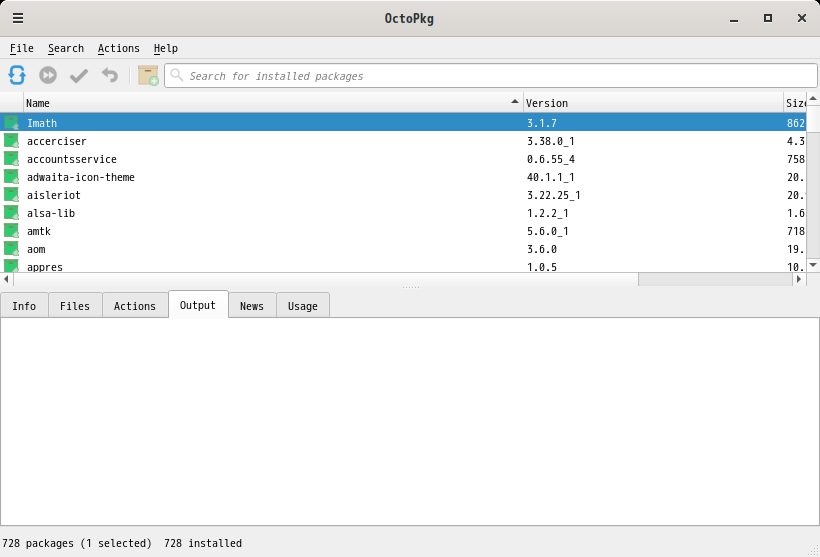Click the system upgrade fast-forward icon
The image size is (820, 557).
pos(48,75)
